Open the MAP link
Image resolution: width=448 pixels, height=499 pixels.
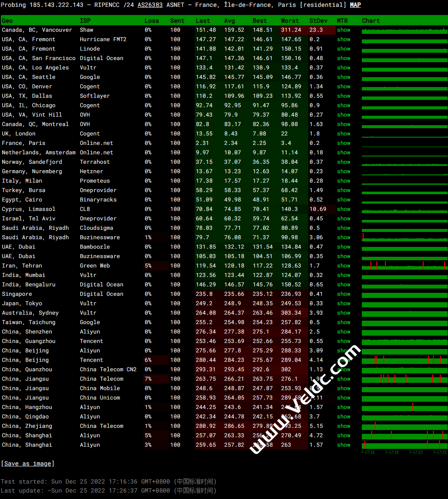tap(355, 5)
